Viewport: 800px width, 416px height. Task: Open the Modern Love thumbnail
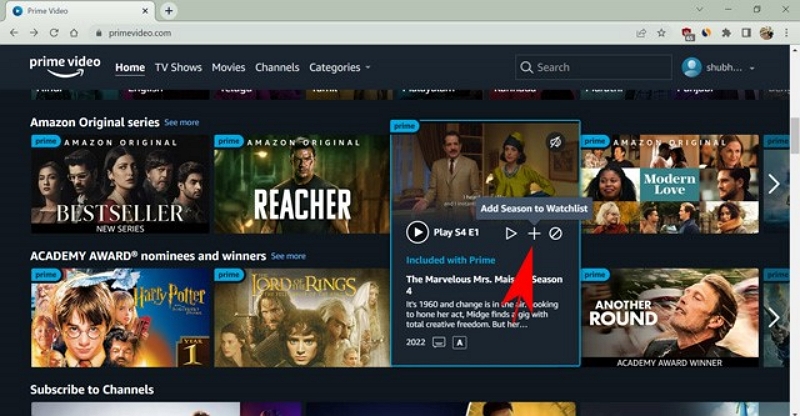tap(670, 184)
